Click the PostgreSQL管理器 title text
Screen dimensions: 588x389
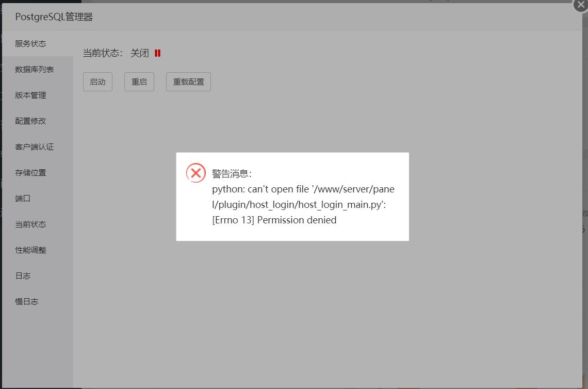coord(54,17)
